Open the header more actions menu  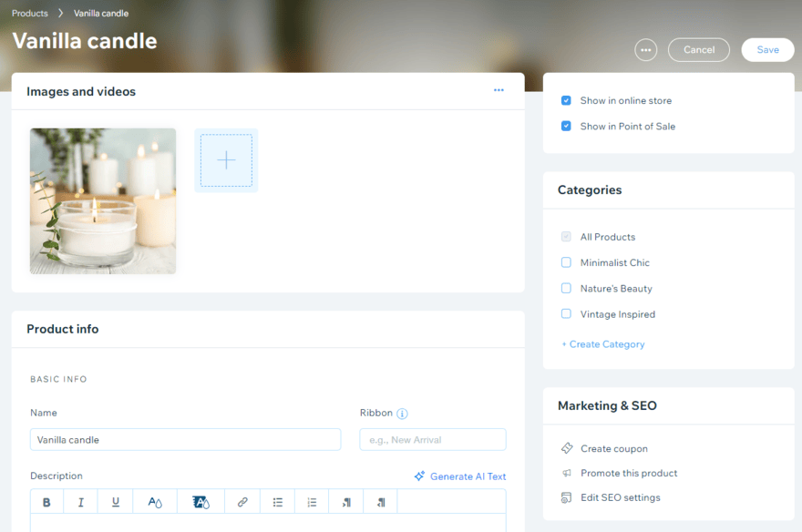click(x=645, y=49)
